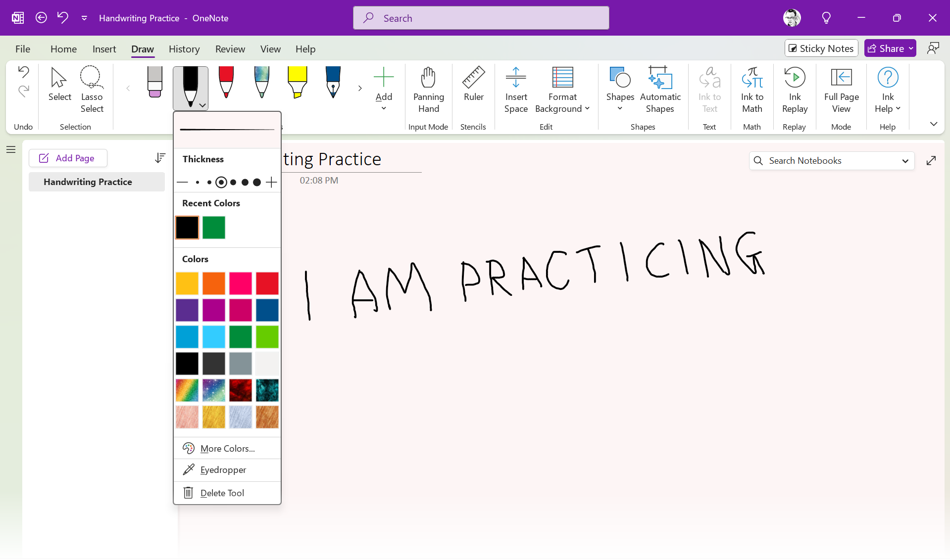Click the Back button in title bar
950x560 pixels.
42,18
